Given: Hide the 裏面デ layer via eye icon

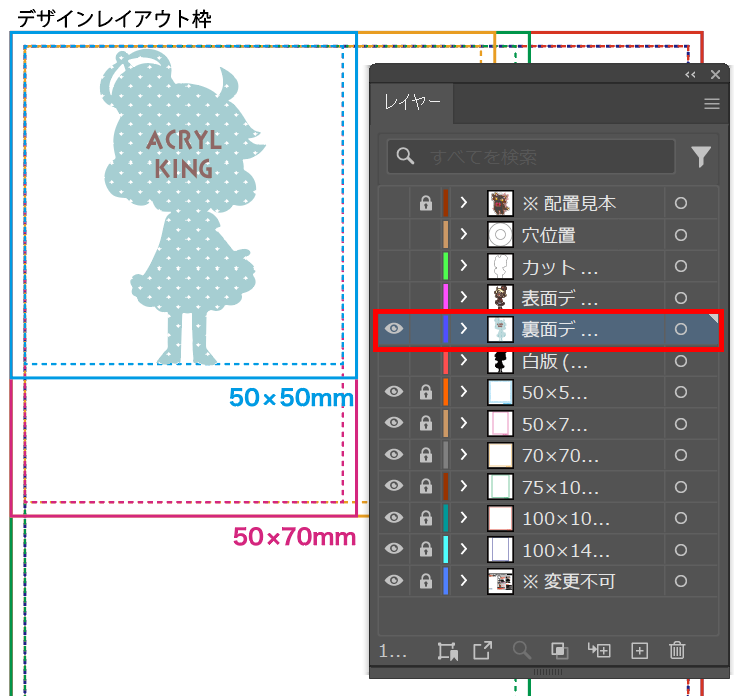Looking at the screenshot, I should click(393, 329).
